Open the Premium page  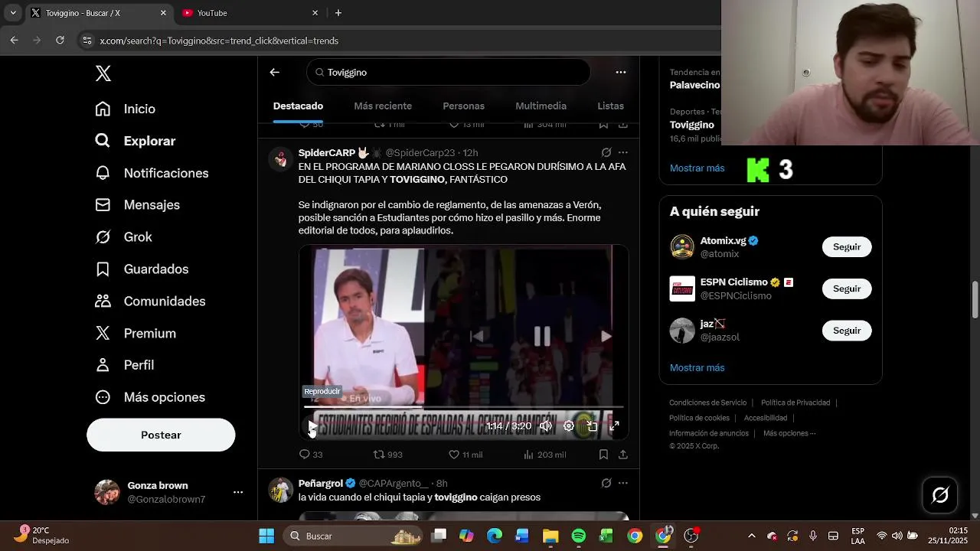(x=136, y=334)
